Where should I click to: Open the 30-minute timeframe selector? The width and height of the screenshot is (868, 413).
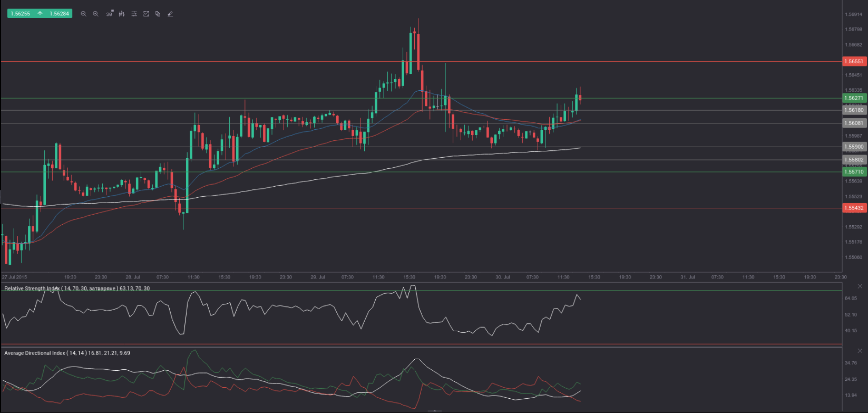(x=109, y=14)
